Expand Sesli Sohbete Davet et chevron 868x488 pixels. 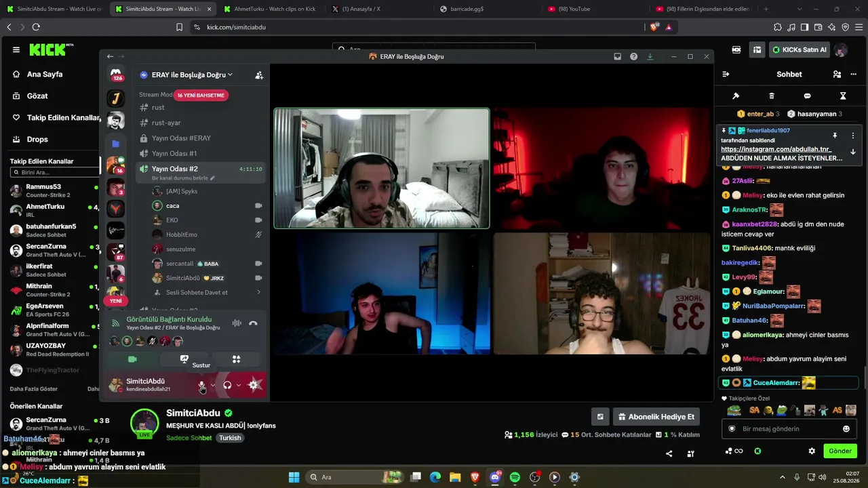pos(258,293)
